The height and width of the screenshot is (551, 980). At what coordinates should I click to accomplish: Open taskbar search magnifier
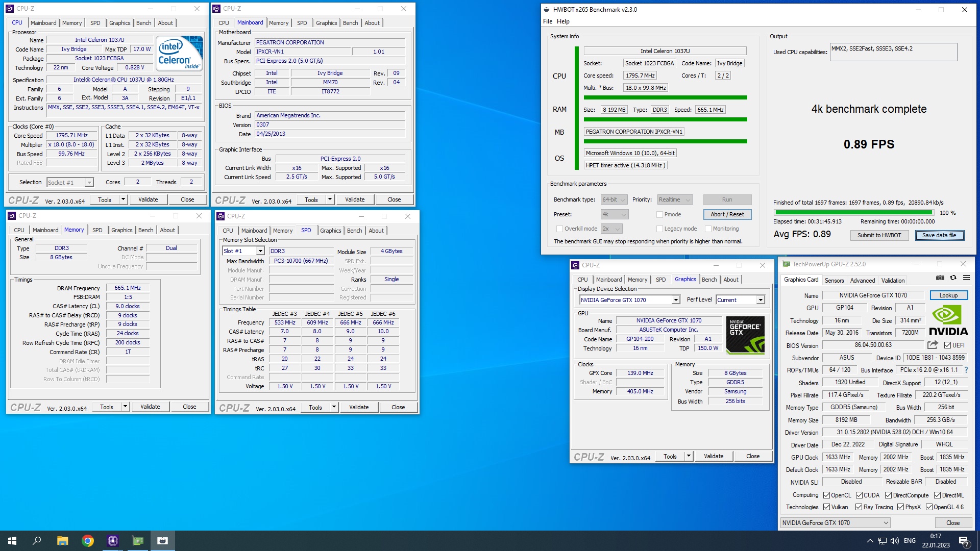[x=37, y=541]
